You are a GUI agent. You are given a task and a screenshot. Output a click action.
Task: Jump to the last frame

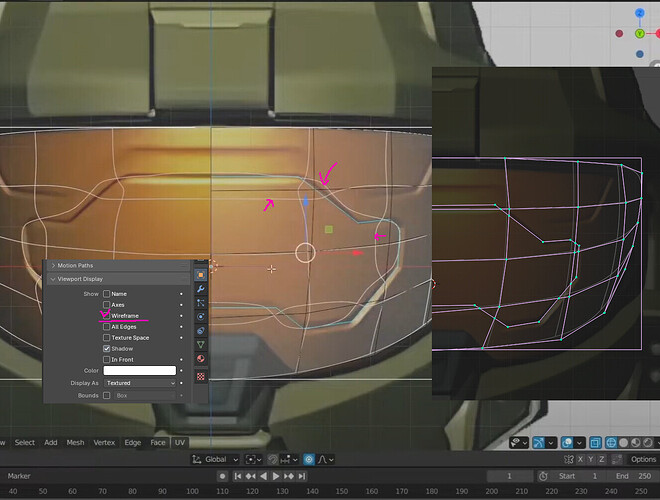click(301, 476)
